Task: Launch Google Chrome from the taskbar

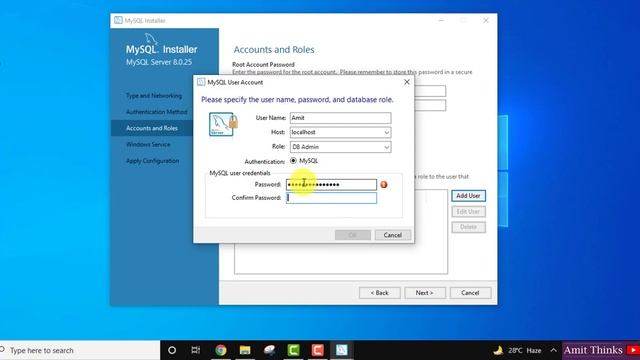Action: point(221,350)
